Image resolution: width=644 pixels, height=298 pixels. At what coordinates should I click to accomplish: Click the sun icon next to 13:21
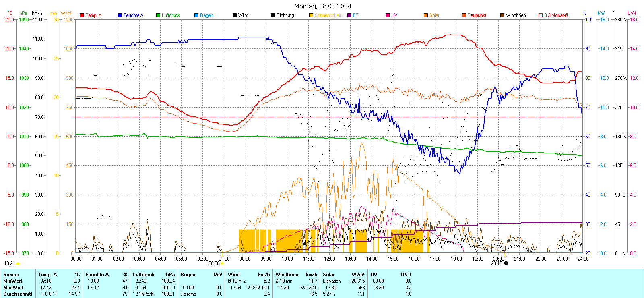18,263
